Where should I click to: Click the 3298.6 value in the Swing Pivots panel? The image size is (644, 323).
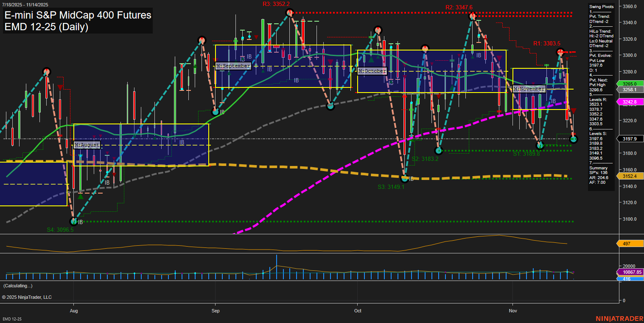(x=596, y=90)
